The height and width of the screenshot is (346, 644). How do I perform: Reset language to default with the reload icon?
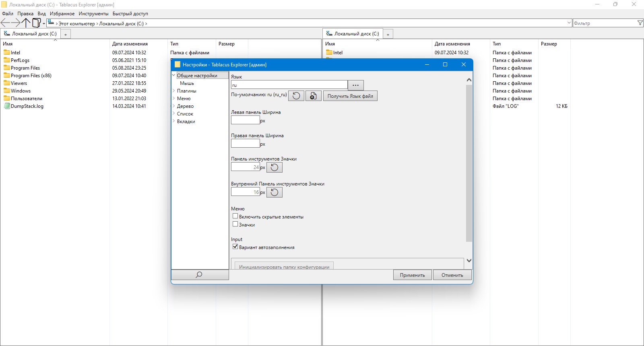click(x=296, y=96)
